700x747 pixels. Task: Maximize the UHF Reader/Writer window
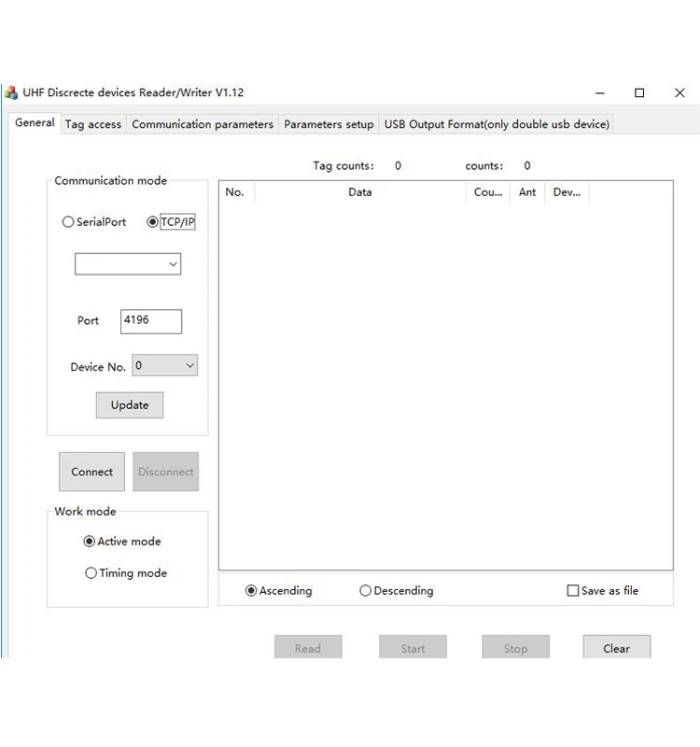point(639,93)
